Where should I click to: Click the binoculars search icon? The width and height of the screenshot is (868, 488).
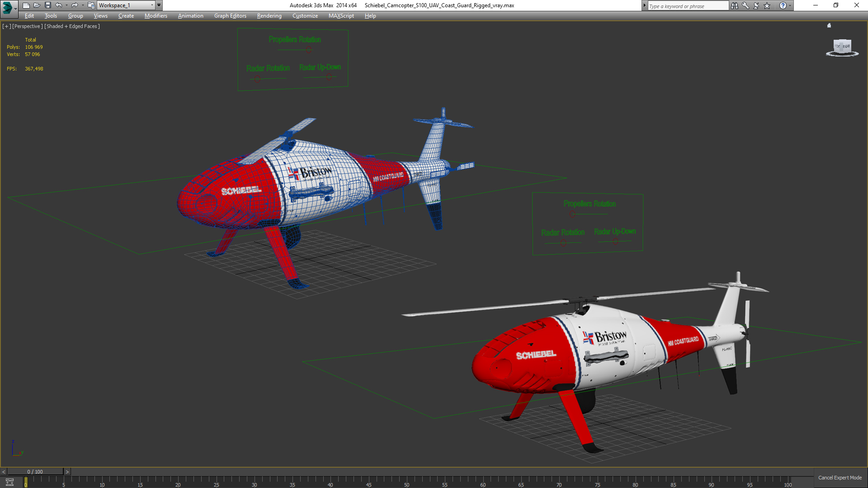point(734,5)
